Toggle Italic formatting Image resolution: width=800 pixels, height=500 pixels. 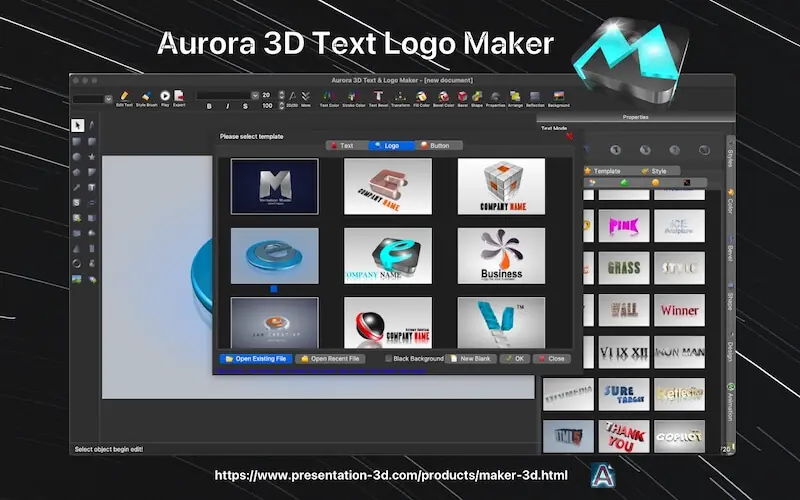coord(228,106)
